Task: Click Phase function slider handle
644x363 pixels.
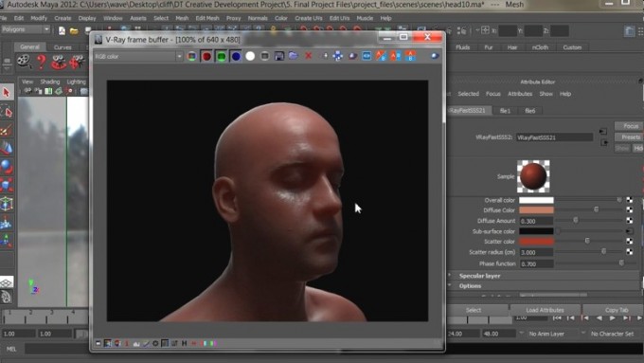Action: point(621,263)
